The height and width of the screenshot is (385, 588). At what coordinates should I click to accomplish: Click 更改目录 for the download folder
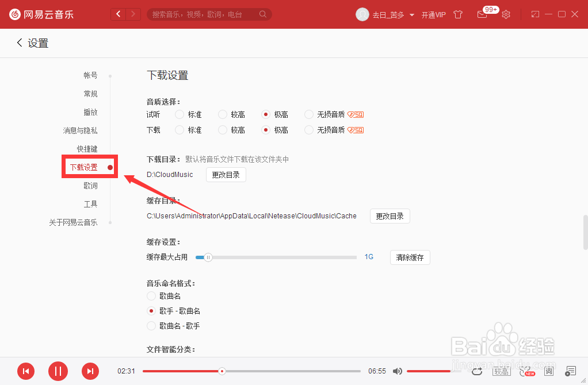[x=226, y=174]
